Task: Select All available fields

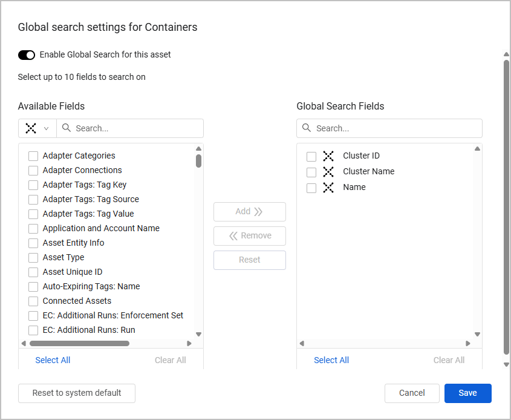Action: tap(53, 359)
